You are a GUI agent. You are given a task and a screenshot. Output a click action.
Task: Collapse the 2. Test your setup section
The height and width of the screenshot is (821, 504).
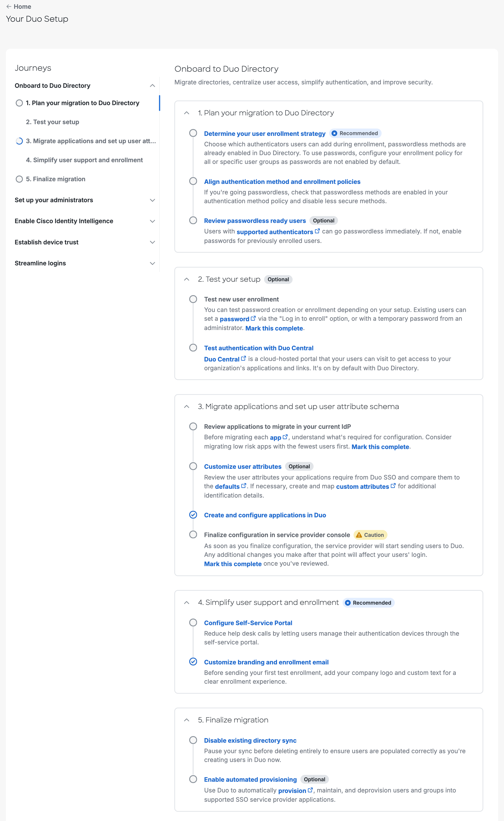tap(187, 279)
